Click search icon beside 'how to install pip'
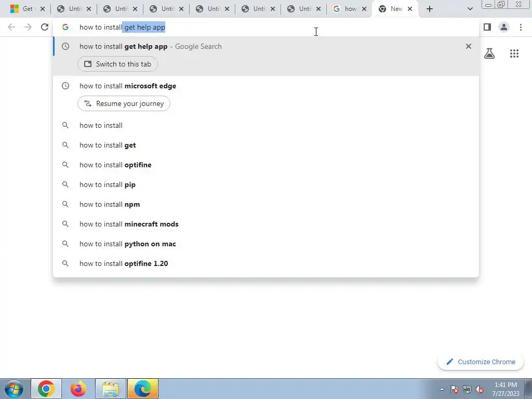532x399 pixels. coord(65,184)
